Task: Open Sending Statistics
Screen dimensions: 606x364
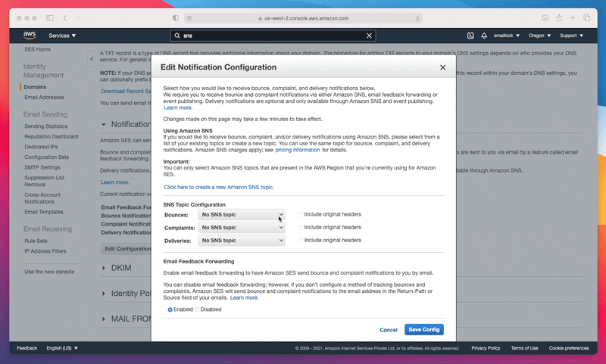Action: tap(46, 126)
